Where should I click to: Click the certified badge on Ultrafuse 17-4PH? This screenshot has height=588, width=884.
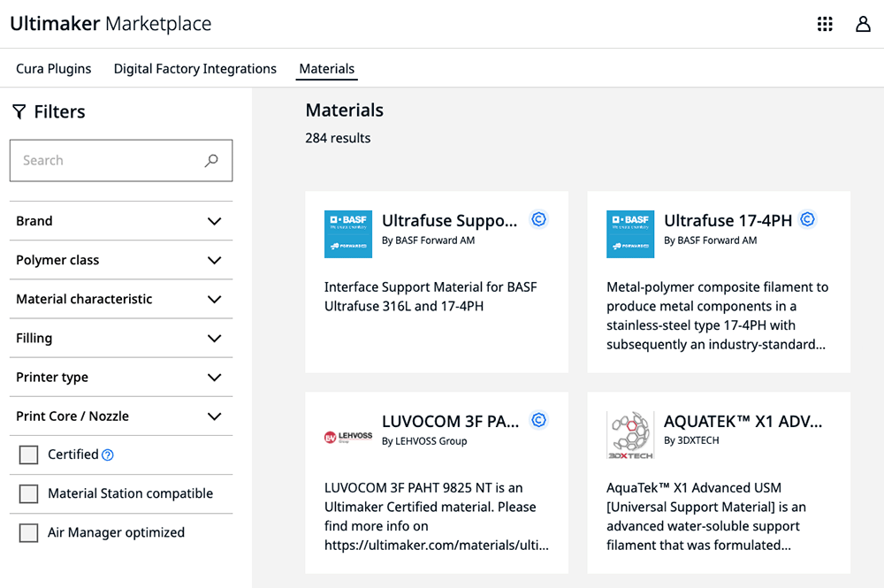(807, 218)
